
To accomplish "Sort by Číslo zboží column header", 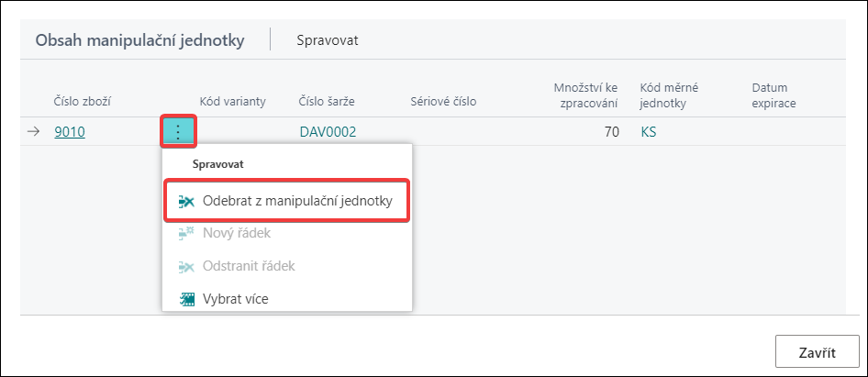I will pos(83,101).
